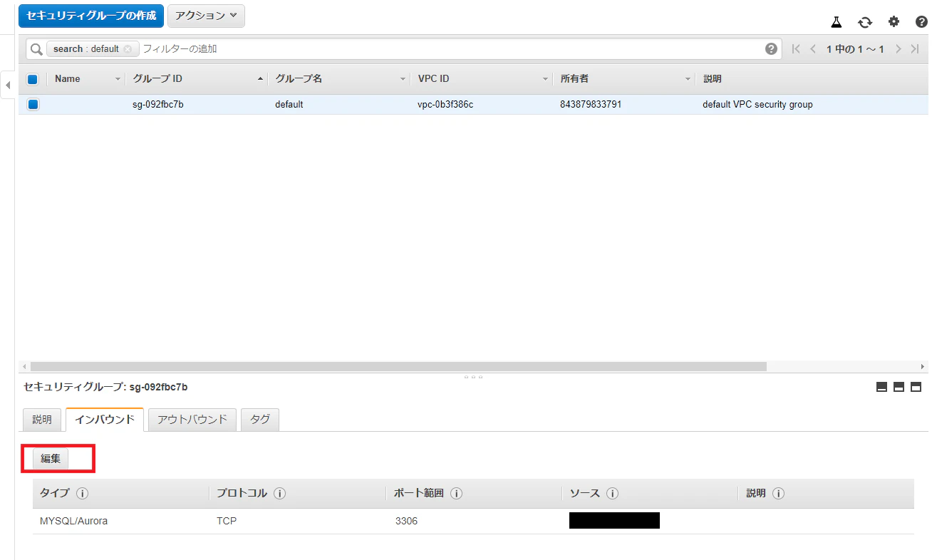
Task: Go to last page of results
Action: coord(915,49)
